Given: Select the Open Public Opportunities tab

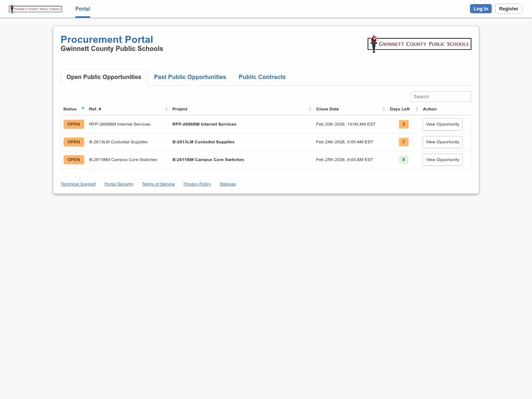Looking at the screenshot, I should tap(104, 77).
